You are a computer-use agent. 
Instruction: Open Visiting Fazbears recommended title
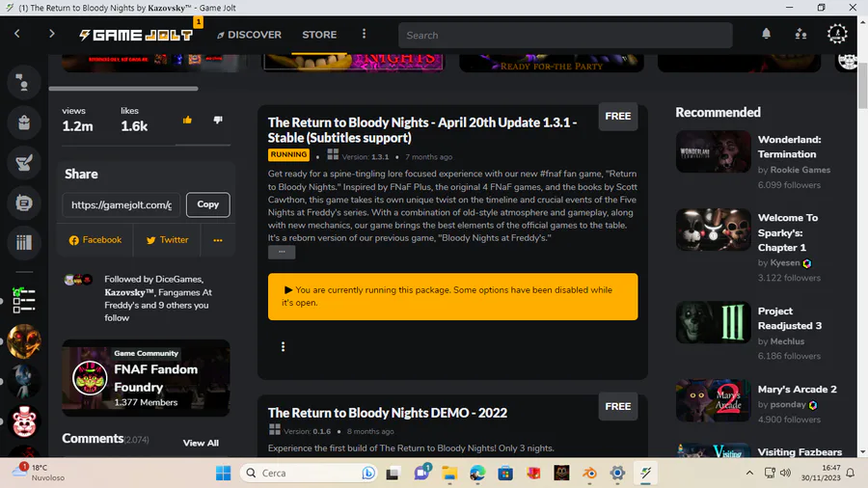(x=800, y=452)
